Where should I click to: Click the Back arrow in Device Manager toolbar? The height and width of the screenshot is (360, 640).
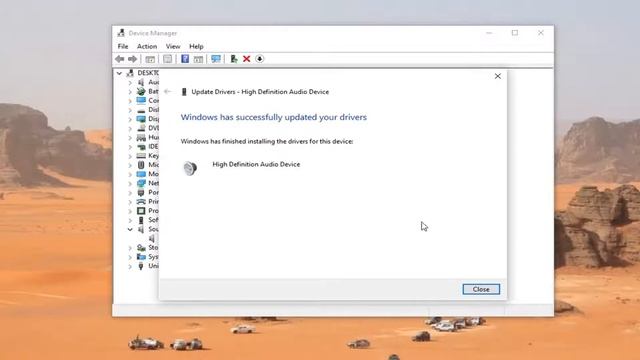click(x=119, y=59)
